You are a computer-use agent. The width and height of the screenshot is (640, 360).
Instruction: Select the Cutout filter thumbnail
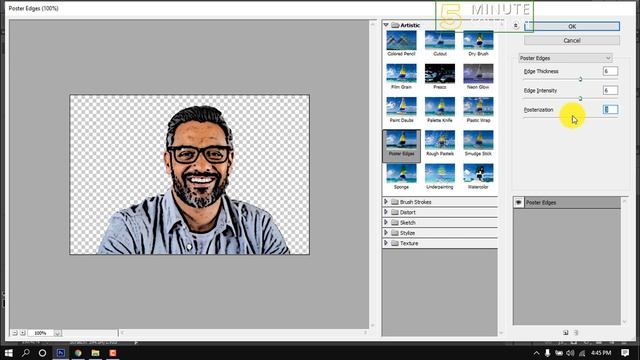440,40
